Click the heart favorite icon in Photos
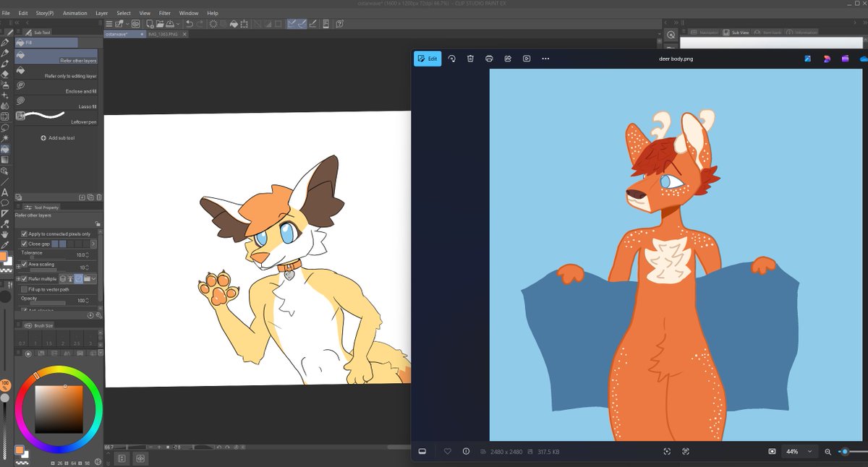868x467 pixels. coord(447,451)
